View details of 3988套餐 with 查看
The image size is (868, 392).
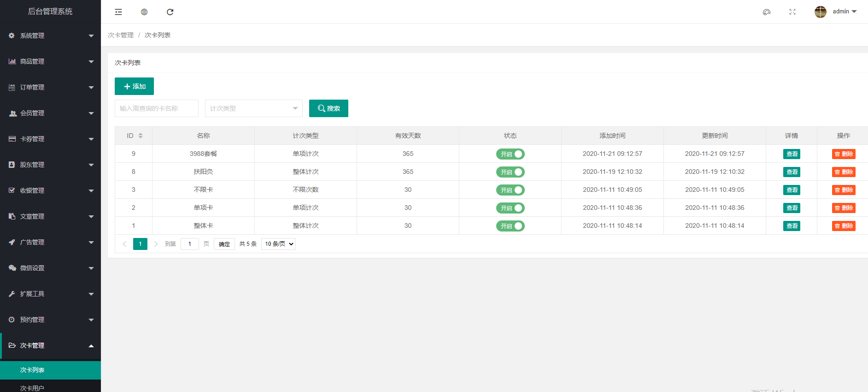point(792,154)
